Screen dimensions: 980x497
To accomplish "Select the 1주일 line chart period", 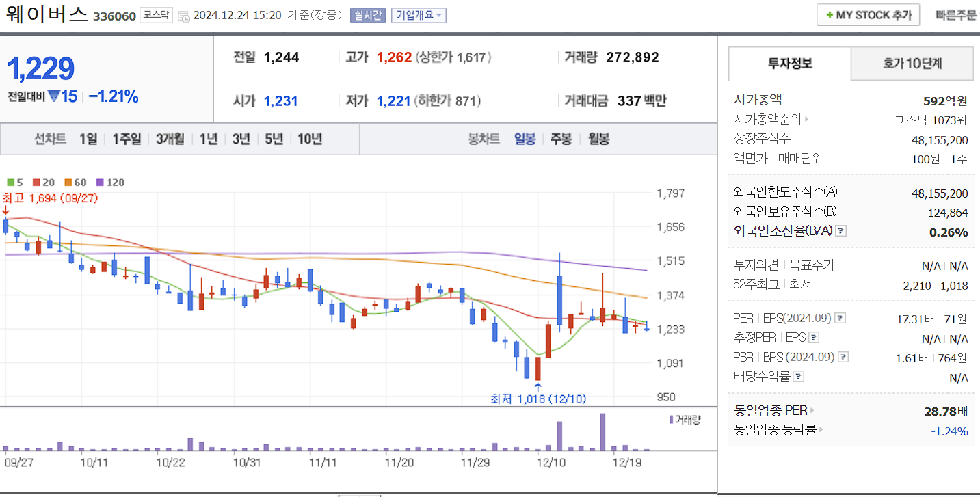I will pos(127,139).
